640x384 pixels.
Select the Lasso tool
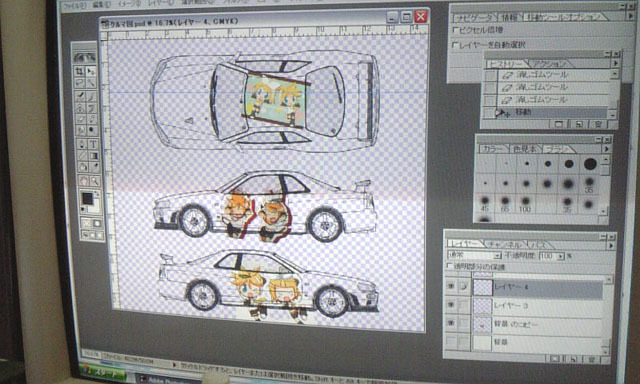(x=80, y=83)
